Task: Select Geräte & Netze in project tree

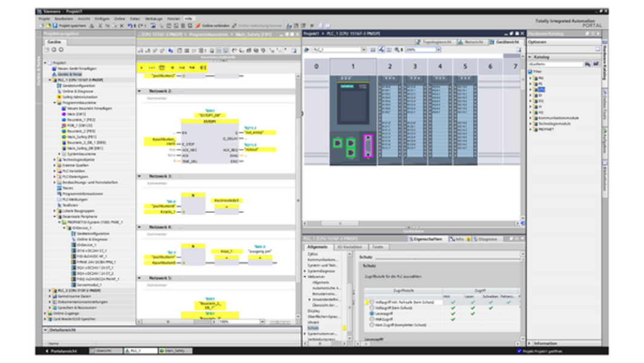Action: 69,74
